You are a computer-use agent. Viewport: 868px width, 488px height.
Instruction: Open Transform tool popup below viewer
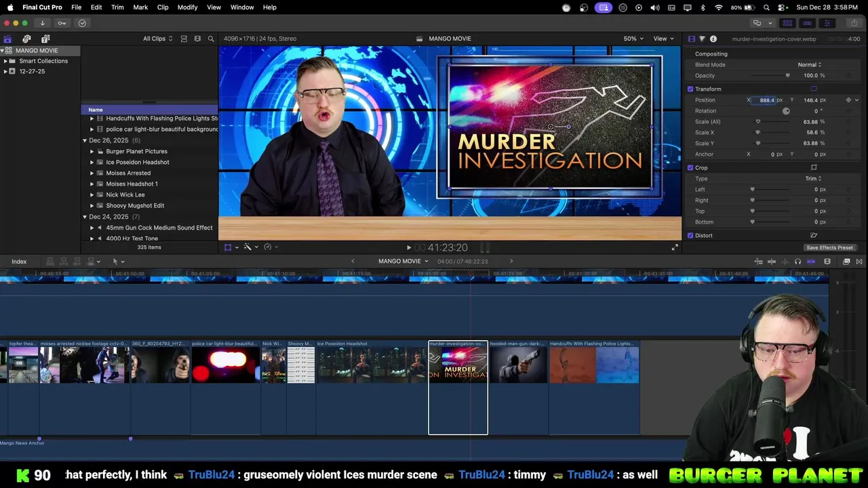[x=231, y=247]
